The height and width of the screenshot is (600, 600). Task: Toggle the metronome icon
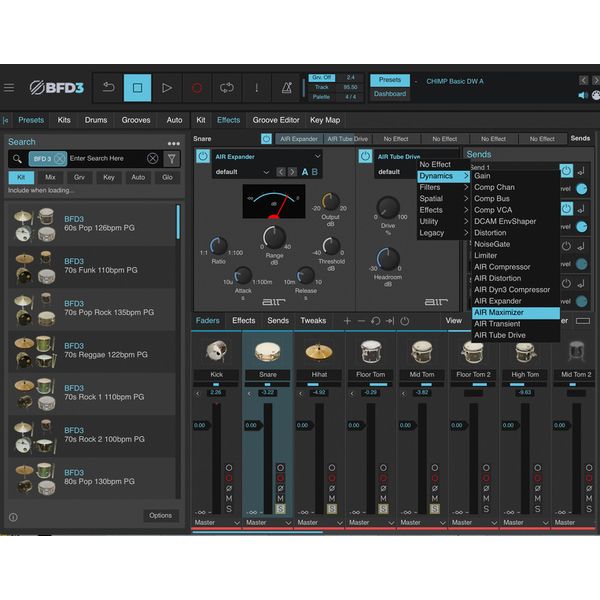(287, 88)
